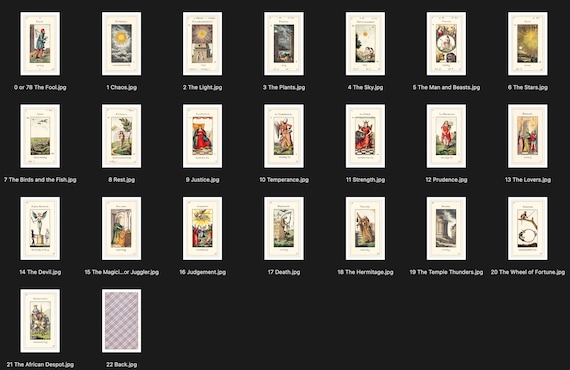570x370 pixels.
Task: Click filename '2 The Light.jpg'
Action: click(202, 87)
